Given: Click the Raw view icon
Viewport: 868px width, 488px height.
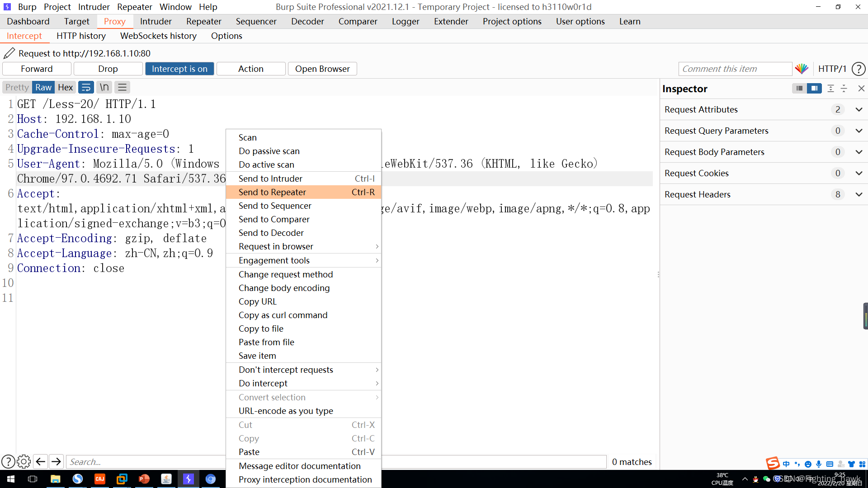Looking at the screenshot, I should pos(43,88).
